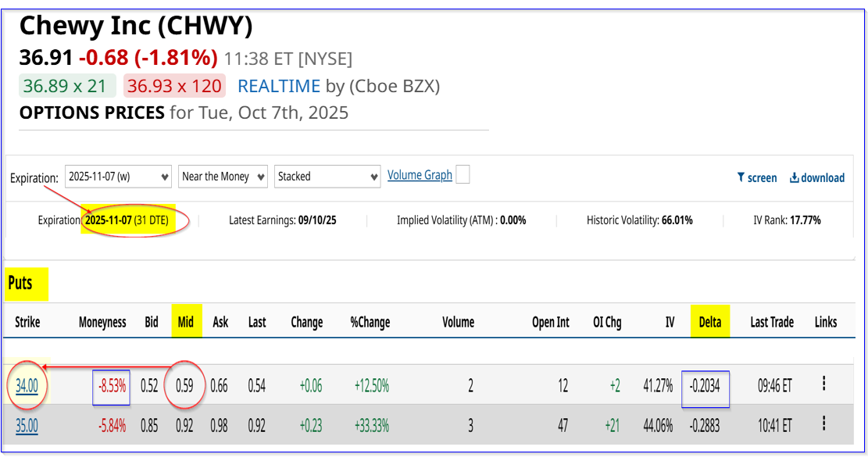Click the screen filter funnel icon

tap(741, 178)
